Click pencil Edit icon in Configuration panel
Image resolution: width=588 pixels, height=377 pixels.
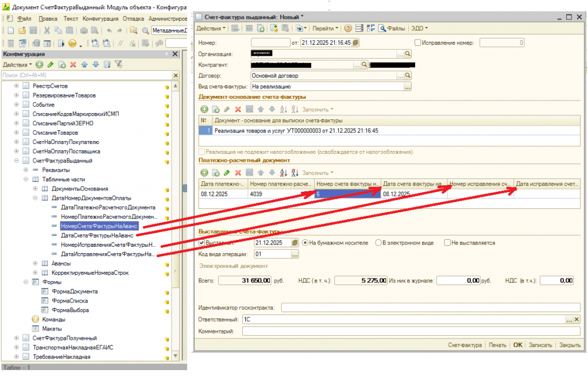tap(51, 64)
